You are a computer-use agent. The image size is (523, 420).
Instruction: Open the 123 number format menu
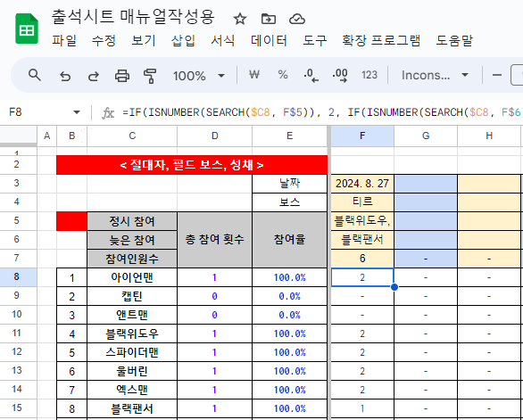tap(369, 75)
